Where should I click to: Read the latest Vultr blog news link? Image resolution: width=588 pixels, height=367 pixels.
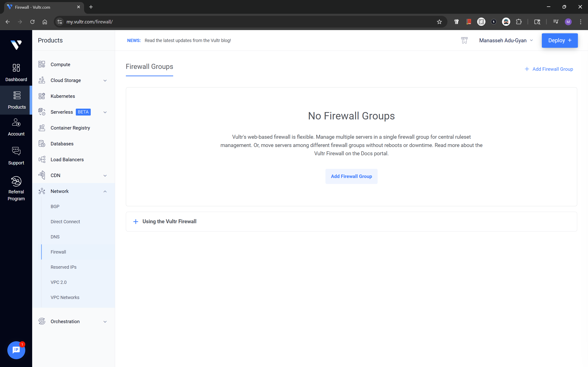tap(188, 40)
